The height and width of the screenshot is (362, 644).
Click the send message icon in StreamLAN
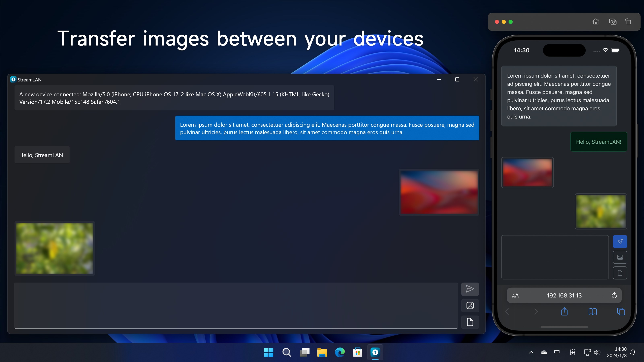pyautogui.click(x=470, y=289)
